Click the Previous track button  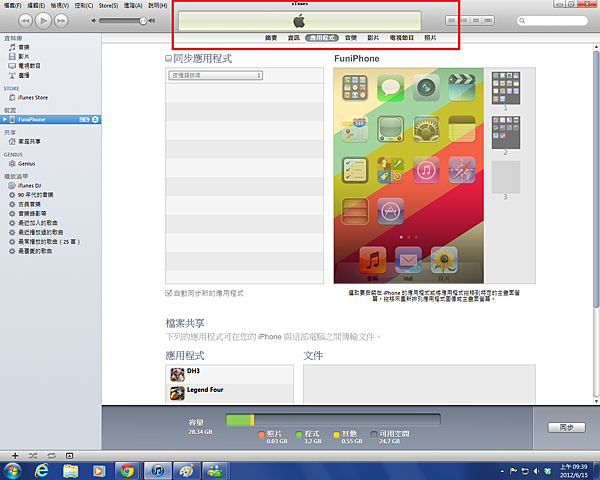(25, 21)
